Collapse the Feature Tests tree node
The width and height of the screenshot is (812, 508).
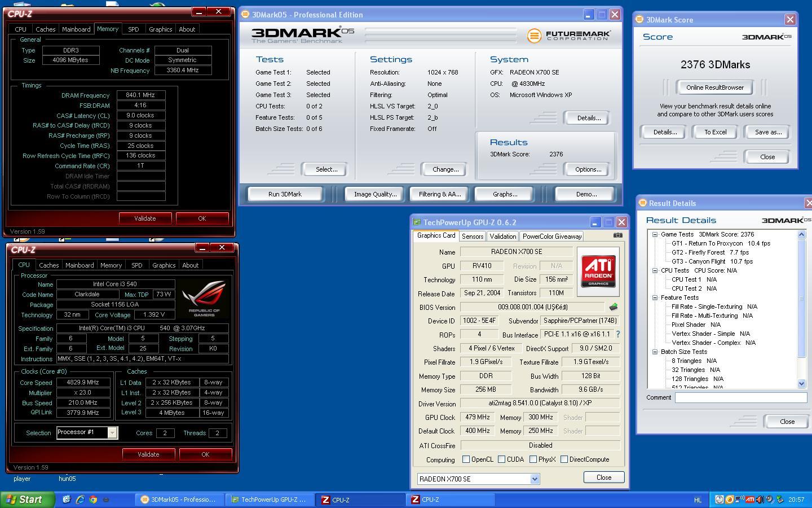point(655,297)
